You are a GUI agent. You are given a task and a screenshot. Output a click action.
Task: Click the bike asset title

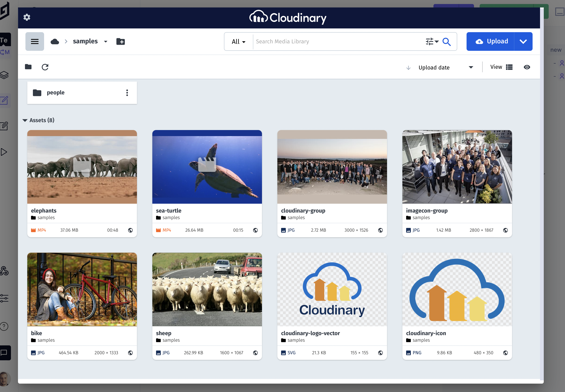pos(36,333)
